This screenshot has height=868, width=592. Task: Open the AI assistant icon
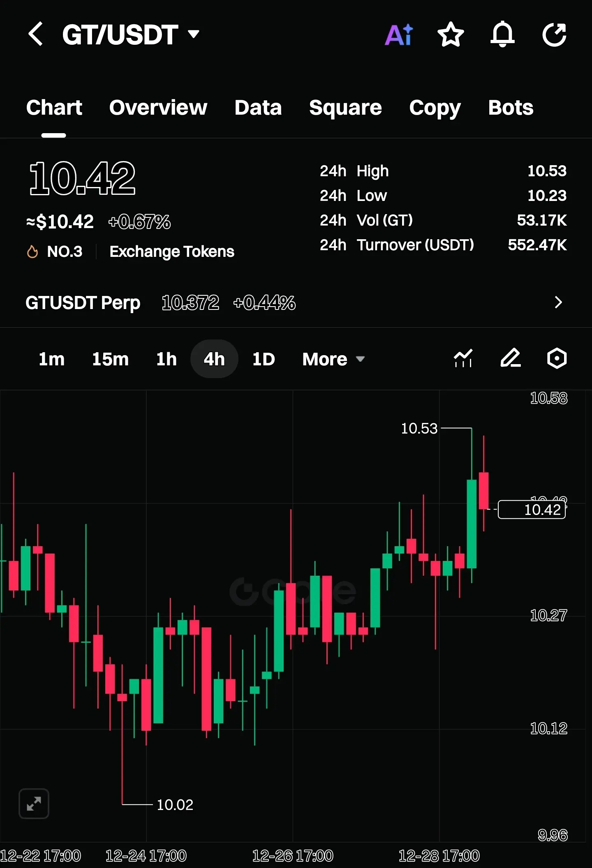(399, 35)
